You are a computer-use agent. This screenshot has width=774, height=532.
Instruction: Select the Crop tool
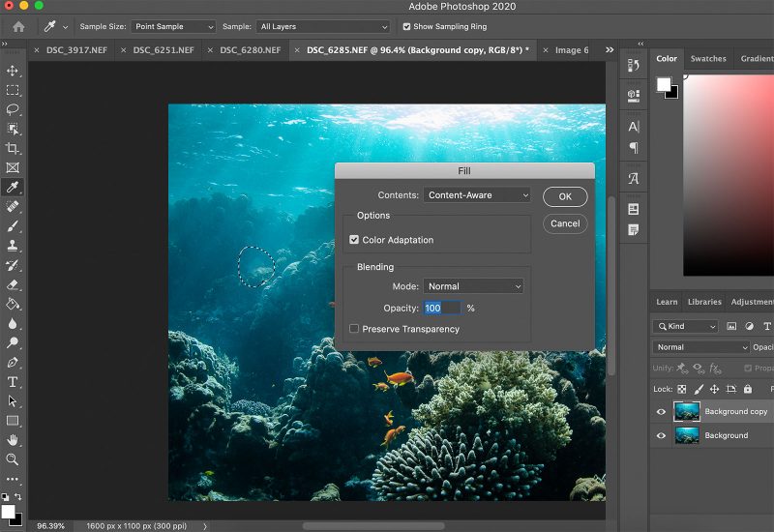point(13,148)
